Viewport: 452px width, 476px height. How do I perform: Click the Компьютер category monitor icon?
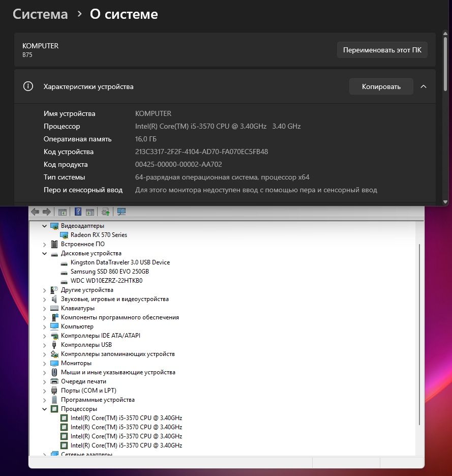pyautogui.click(x=54, y=326)
